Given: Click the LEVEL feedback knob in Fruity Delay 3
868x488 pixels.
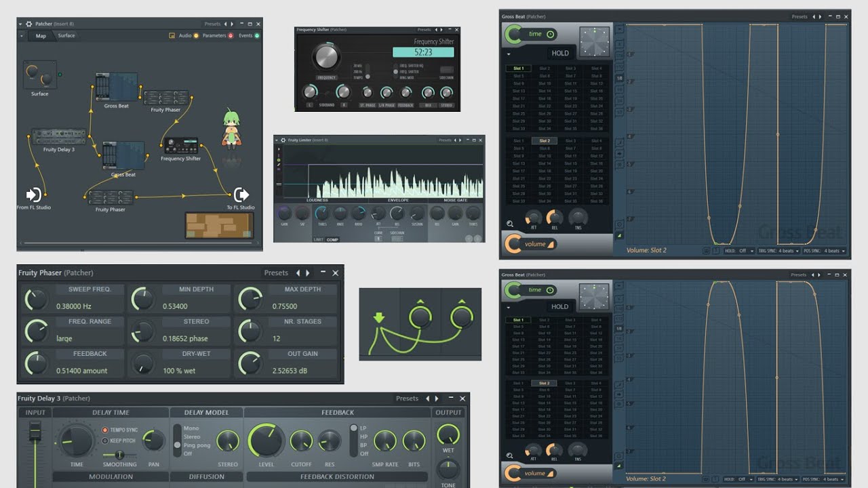Looking at the screenshot, I should coord(267,441).
